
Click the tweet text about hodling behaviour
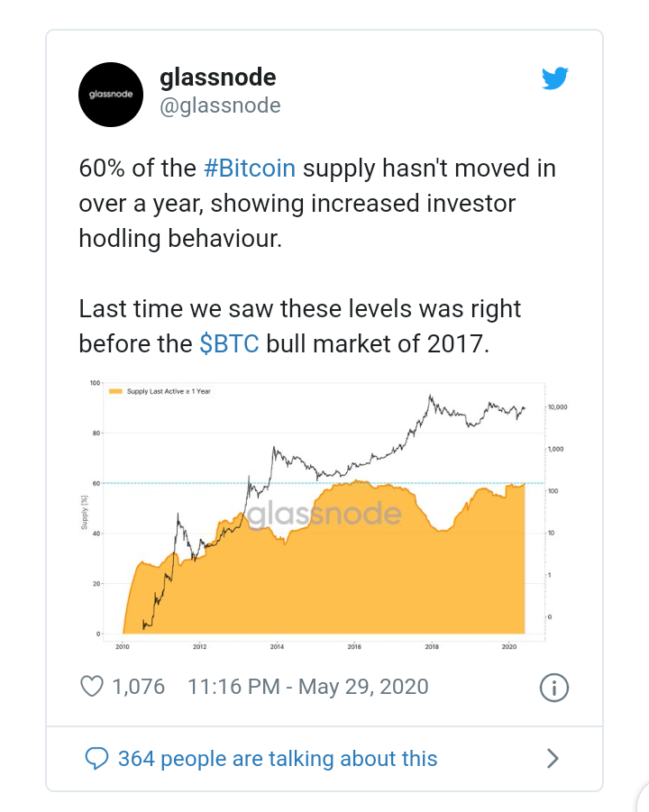[317, 204]
